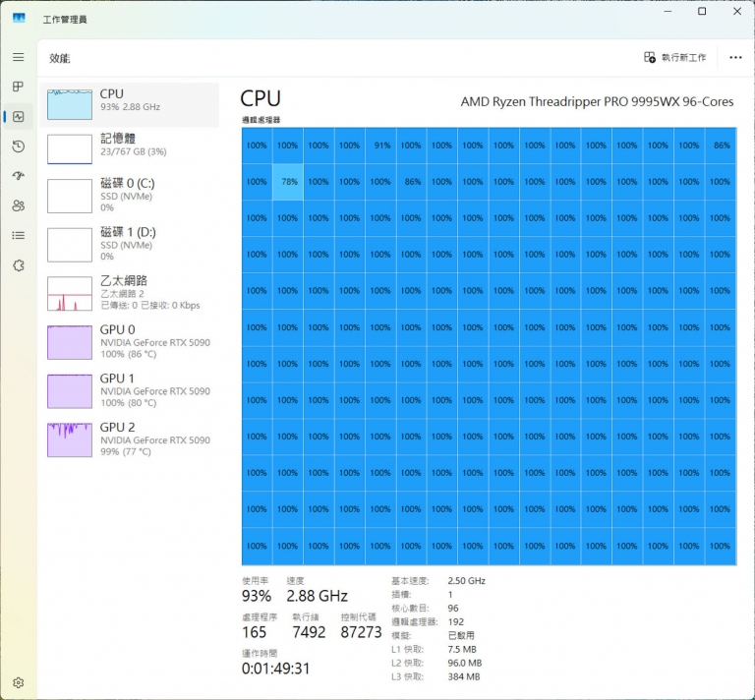The height and width of the screenshot is (700, 755).
Task: Go to the Processes page icon
Action: (18, 87)
